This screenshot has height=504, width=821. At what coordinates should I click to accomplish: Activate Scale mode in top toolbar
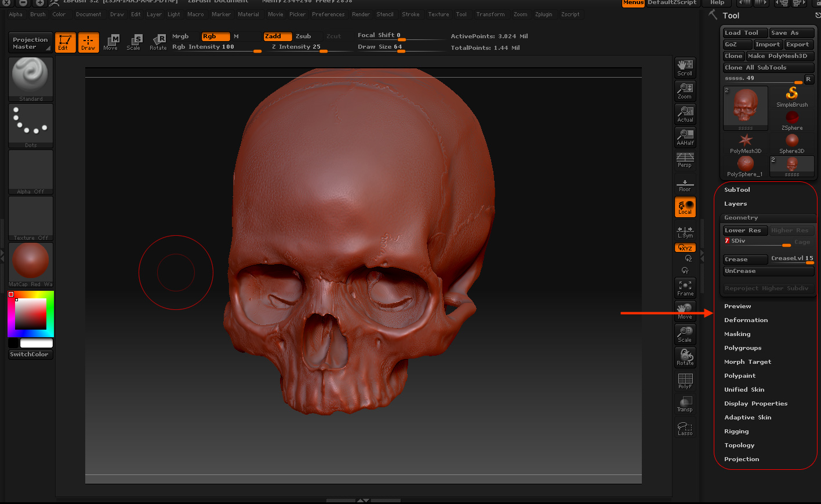(x=134, y=42)
